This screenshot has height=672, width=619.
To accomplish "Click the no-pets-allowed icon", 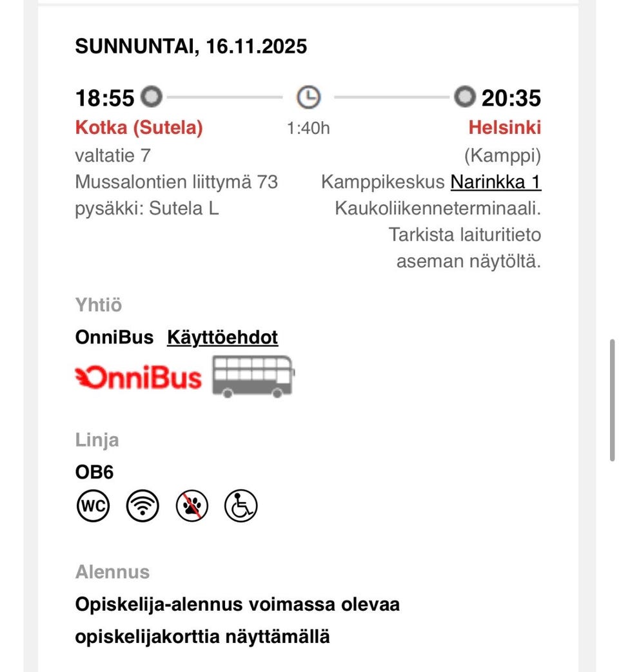I will tap(191, 506).
